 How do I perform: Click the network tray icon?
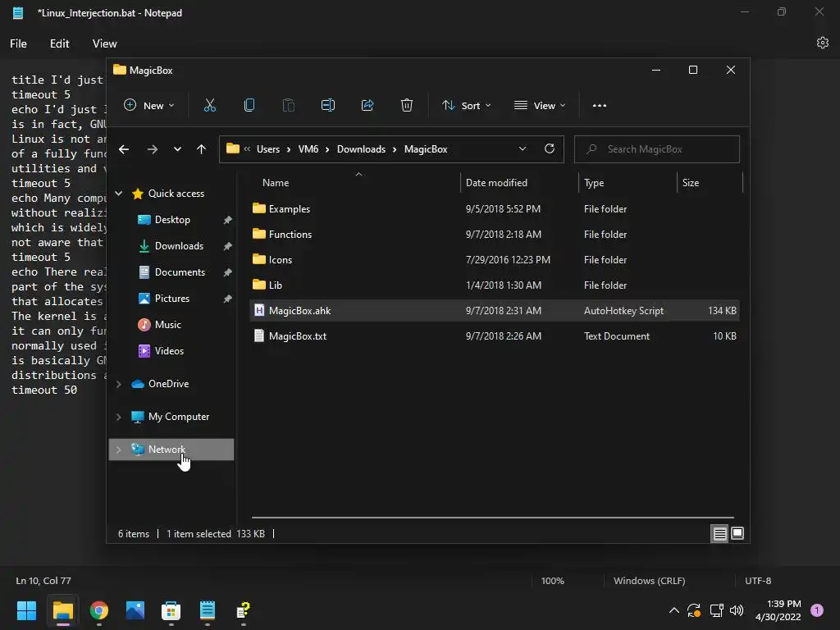pyautogui.click(x=716, y=610)
